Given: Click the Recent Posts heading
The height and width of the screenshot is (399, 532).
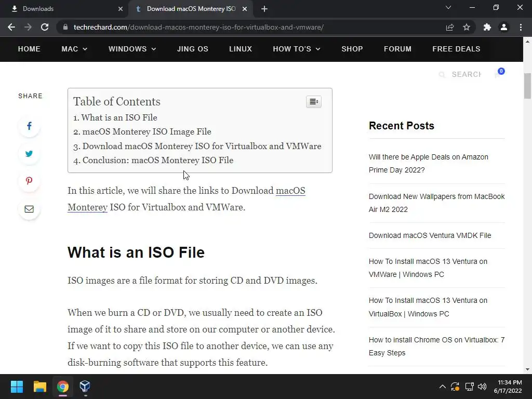Looking at the screenshot, I should pos(402,126).
